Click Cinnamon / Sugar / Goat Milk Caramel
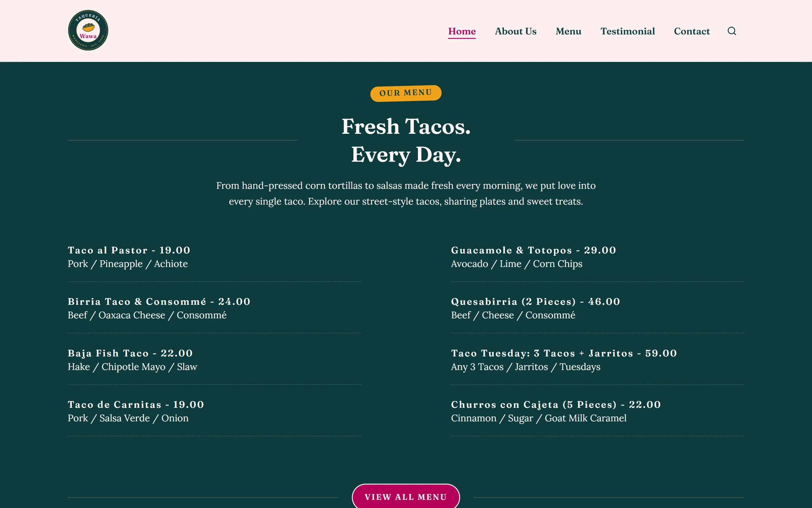 point(539,418)
